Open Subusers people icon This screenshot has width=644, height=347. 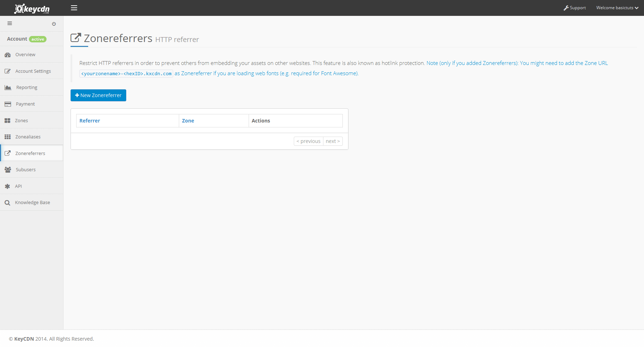tap(8, 170)
